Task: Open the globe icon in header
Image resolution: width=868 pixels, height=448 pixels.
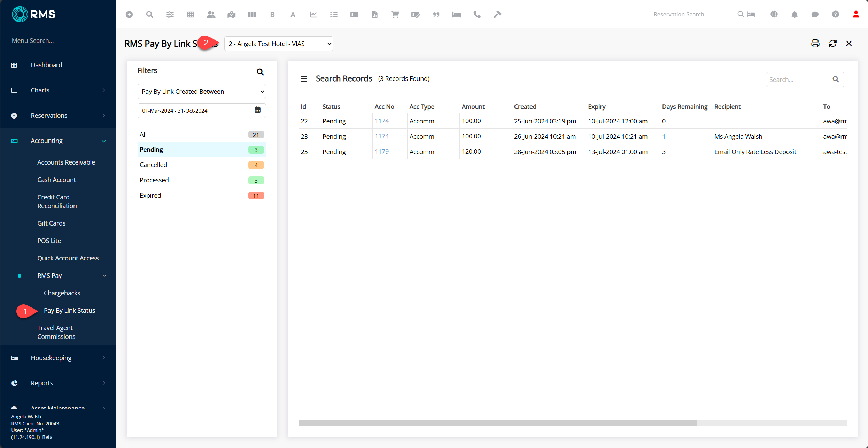Action: pyautogui.click(x=774, y=14)
